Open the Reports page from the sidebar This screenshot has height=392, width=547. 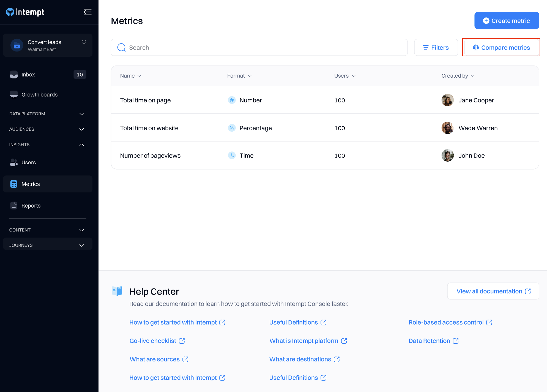tap(31, 206)
